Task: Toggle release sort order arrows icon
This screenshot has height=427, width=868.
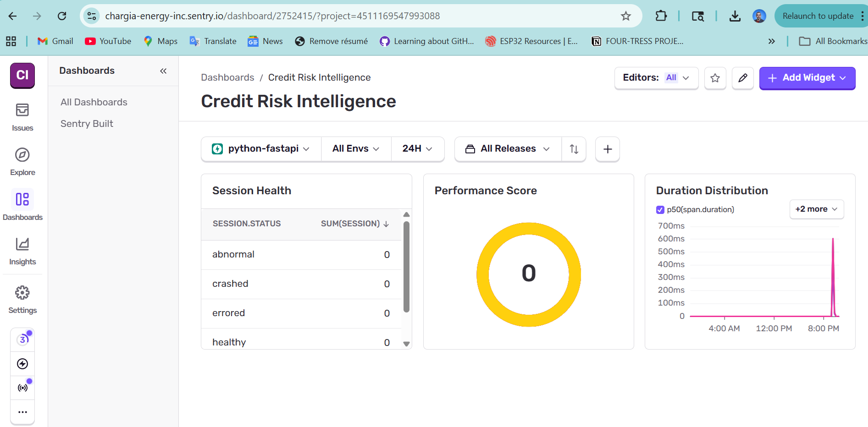Action: (x=574, y=149)
